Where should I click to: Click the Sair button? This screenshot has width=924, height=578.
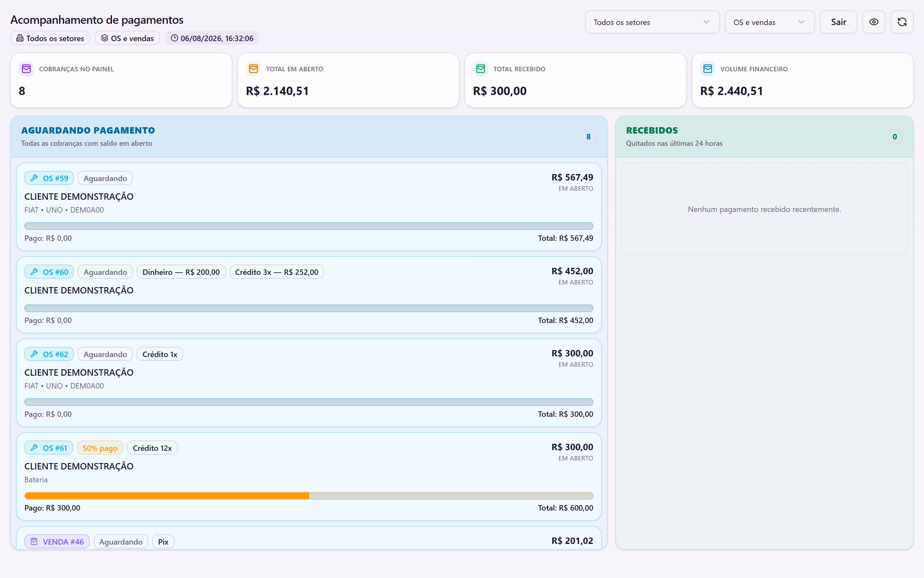click(x=838, y=22)
